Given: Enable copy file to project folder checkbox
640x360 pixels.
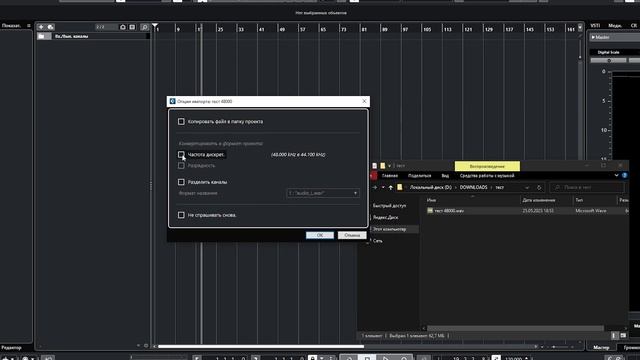Looking at the screenshot, I should point(181,122).
